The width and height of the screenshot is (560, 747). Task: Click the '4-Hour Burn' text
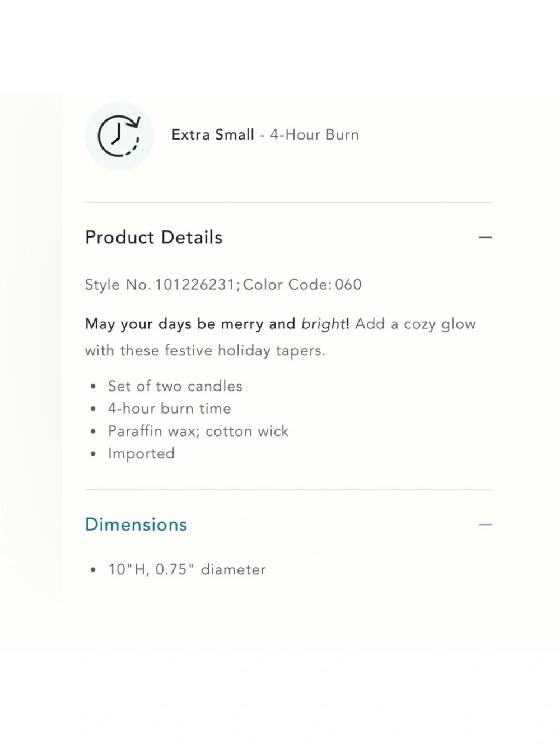tap(315, 135)
